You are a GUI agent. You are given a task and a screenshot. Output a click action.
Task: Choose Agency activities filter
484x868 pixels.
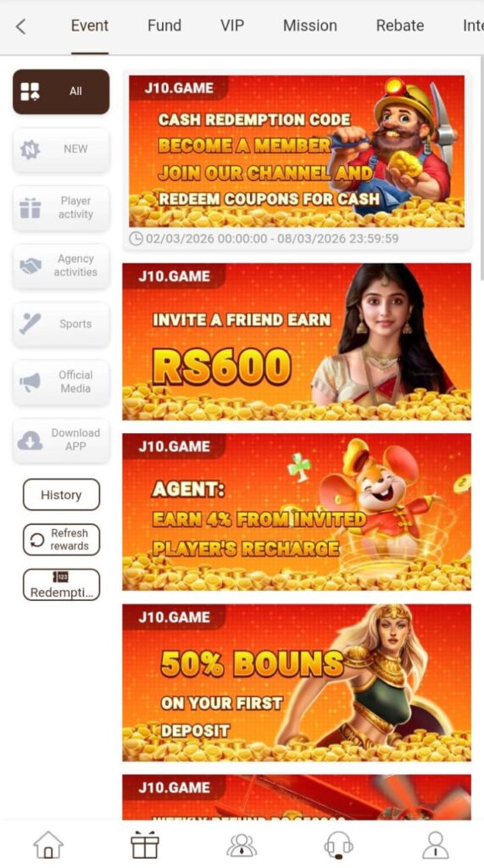point(61,265)
